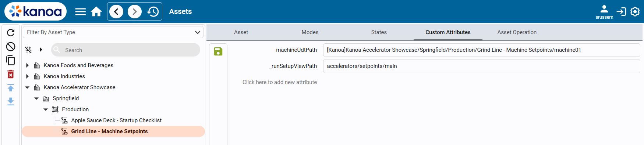Click here to add new attribute
The width and height of the screenshot is (644, 145).
[280, 82]
